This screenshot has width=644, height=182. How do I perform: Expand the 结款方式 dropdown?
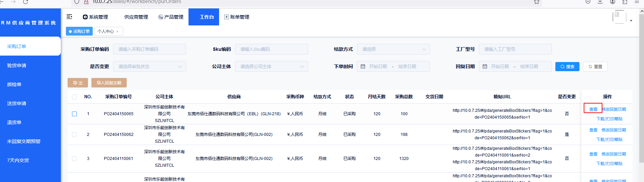coord(393,49)
